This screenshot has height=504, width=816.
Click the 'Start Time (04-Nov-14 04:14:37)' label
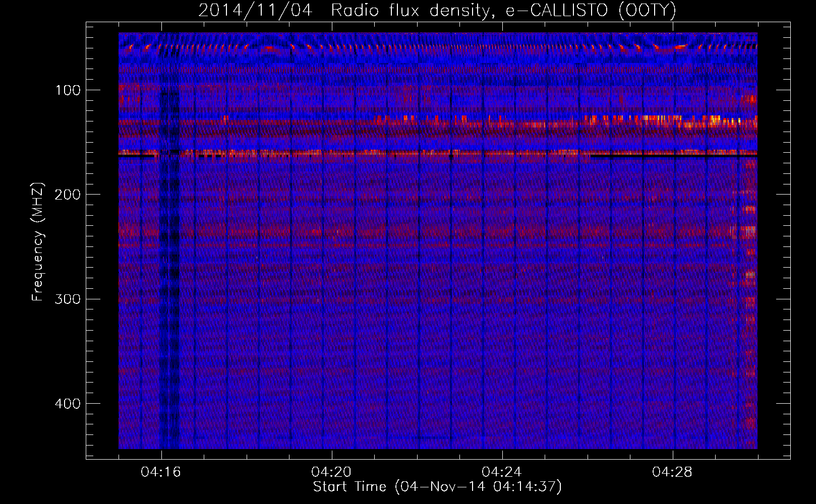coord(437,487)
